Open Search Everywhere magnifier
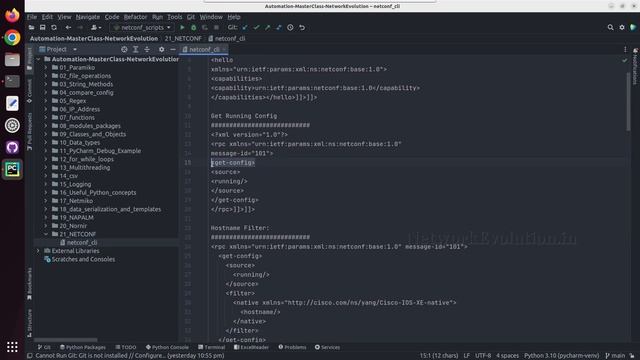This screenshot has width=640, height=360. [610, 27]
